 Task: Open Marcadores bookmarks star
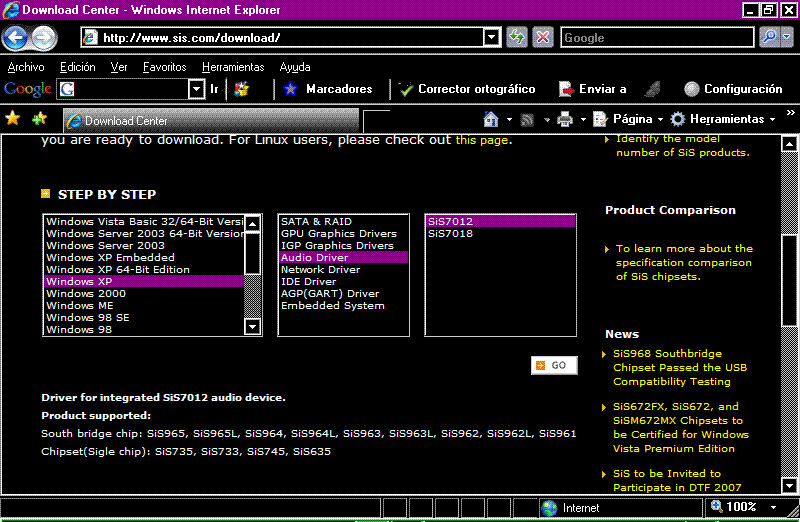pos(328,89)
